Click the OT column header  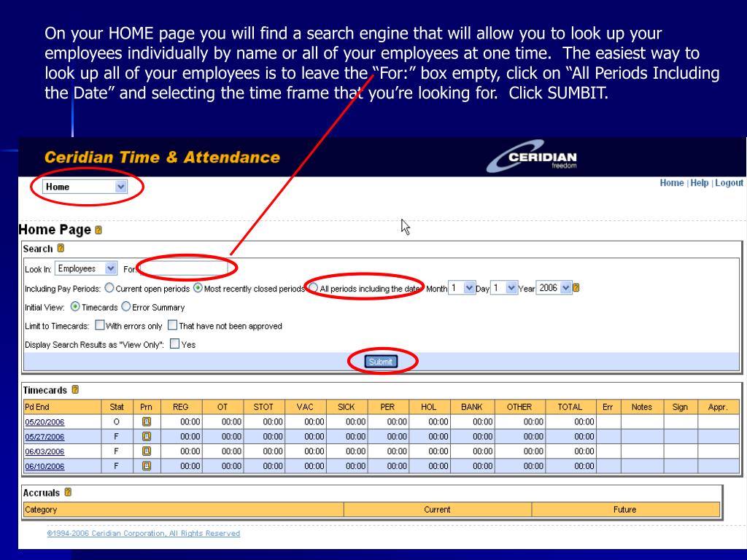point(222,407)
